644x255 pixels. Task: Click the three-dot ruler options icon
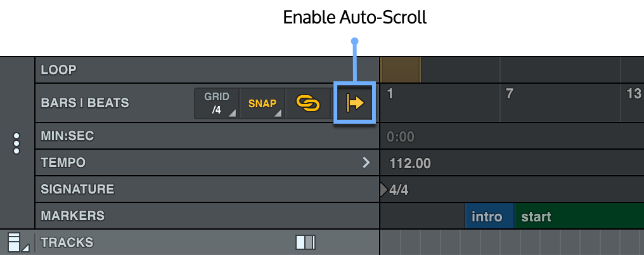coord(16,143)
